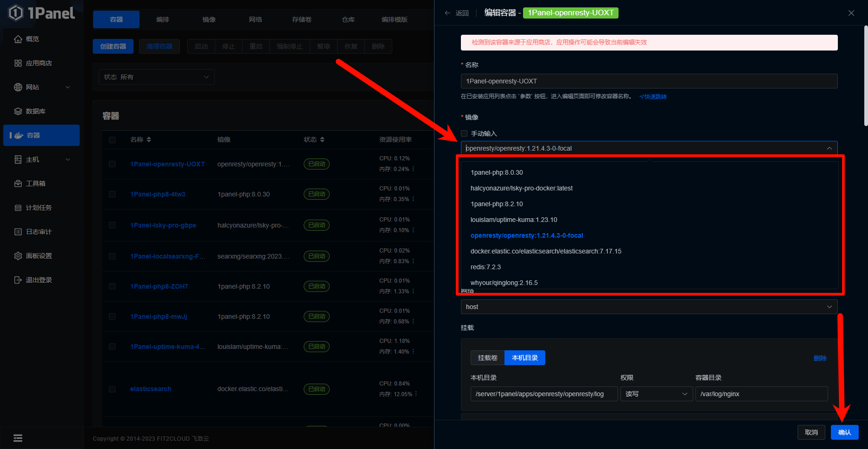Choose 1panel-php:8.0.30 image option

tap(649, 172)
